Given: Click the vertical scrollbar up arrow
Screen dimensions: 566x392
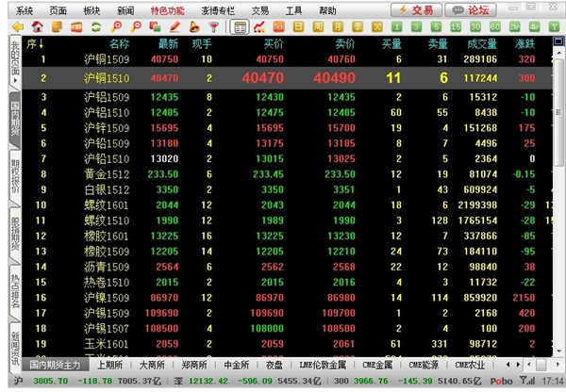Looking at the screenshot, I should [x=558, y=52].
